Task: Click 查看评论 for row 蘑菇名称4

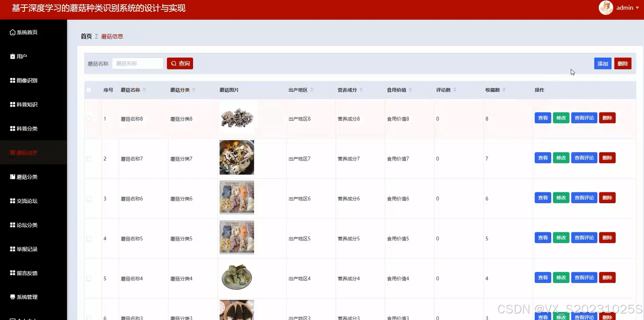Action: click(584, 277)
